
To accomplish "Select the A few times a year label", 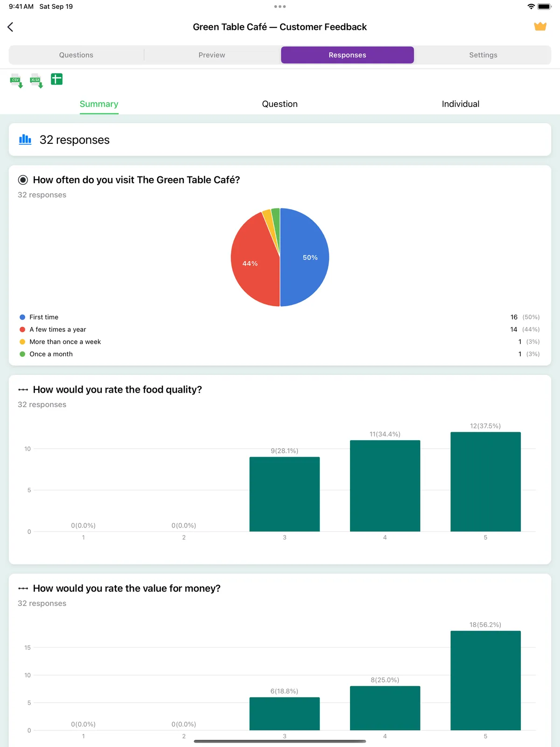I will coord(58,330).
